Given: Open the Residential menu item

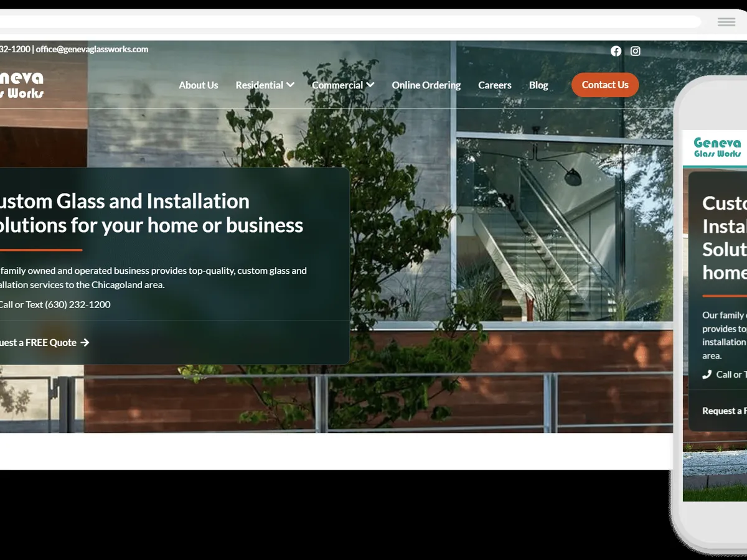Looking at the screenshot, I should (x=260, y=85).
